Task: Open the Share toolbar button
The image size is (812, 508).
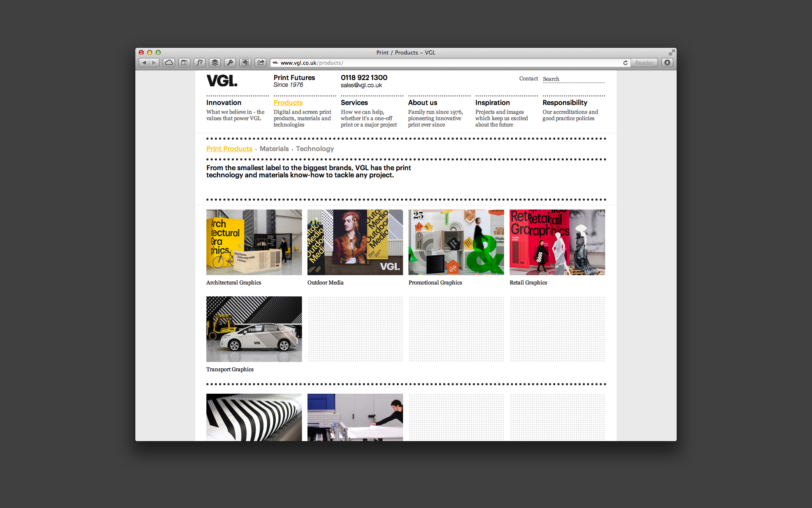Action: click(x=261, y=63)
